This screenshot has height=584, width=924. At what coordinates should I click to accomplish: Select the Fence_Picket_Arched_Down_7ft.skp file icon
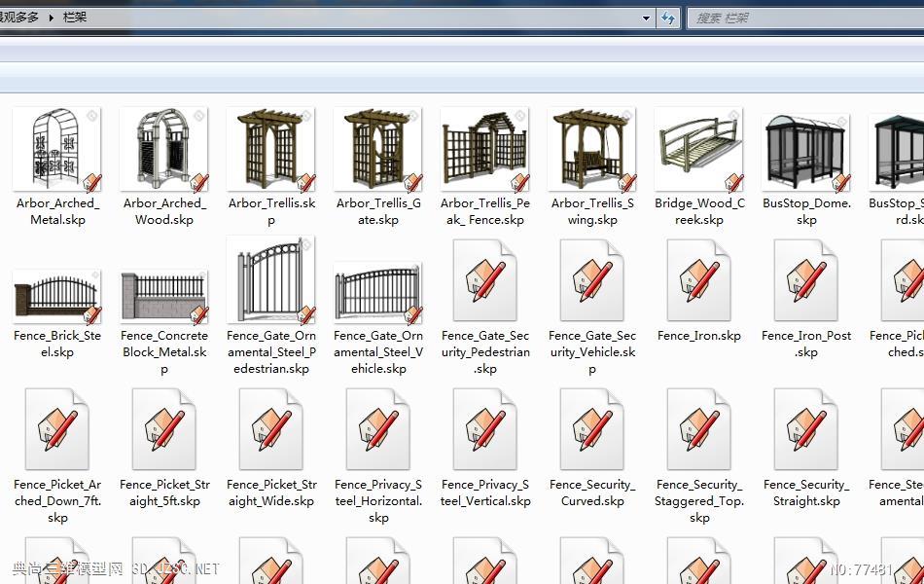coord(57,429)
